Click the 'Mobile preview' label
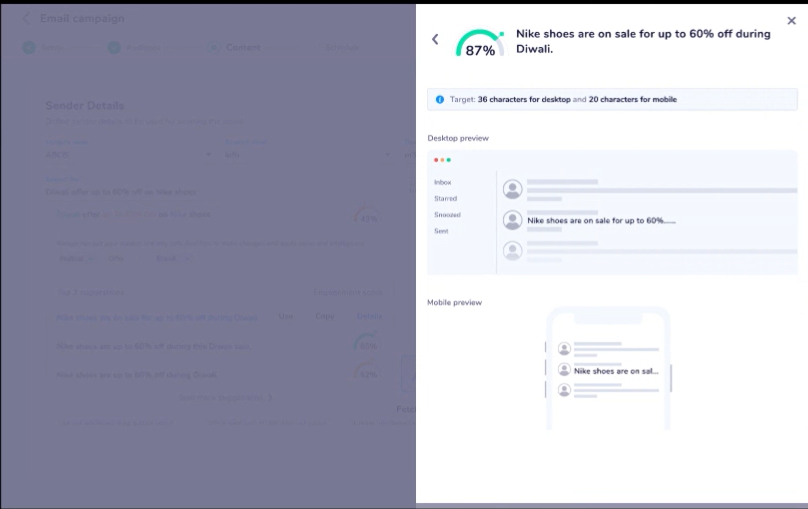808x509 pixels. click(x=454, y=302)
